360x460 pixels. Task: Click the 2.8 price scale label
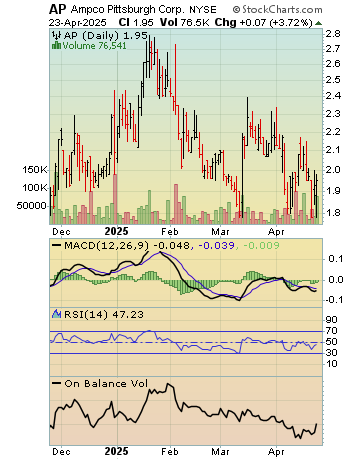333,34
